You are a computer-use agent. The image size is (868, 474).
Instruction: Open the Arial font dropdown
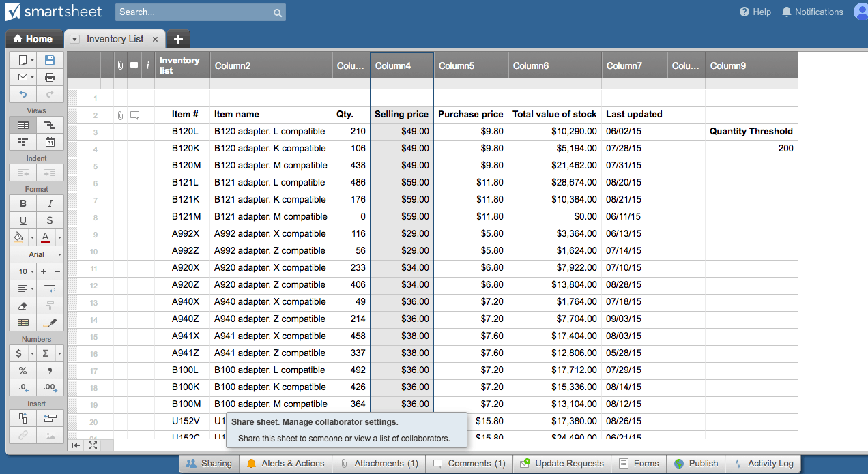click(x=37, y=254)
